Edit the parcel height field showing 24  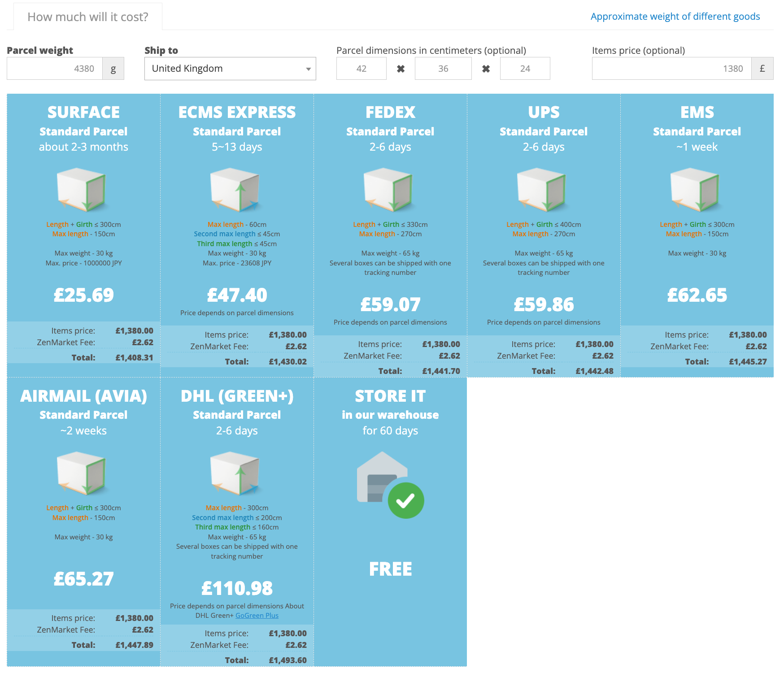tap(525, 69)
